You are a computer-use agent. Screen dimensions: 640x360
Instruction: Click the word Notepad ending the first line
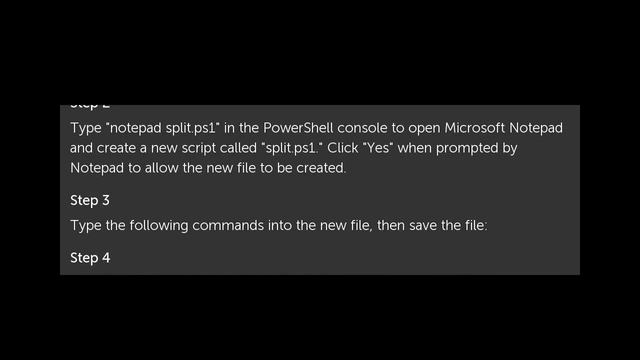[536, 128]
